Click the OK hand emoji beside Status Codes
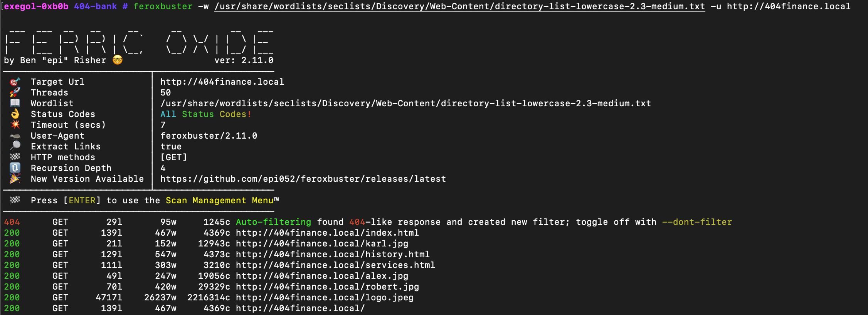This screenshot has height=315, width=868. tap(15, 114)
